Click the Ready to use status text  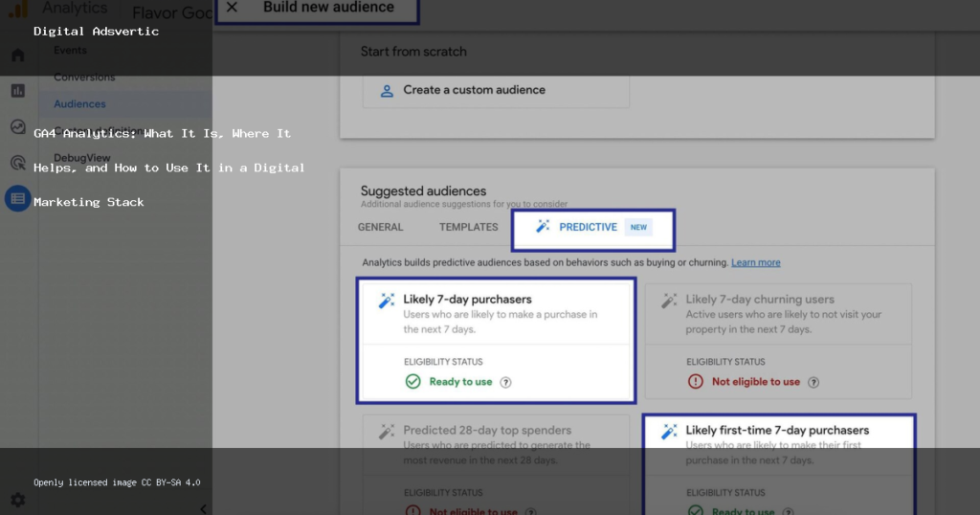point(460,382)
